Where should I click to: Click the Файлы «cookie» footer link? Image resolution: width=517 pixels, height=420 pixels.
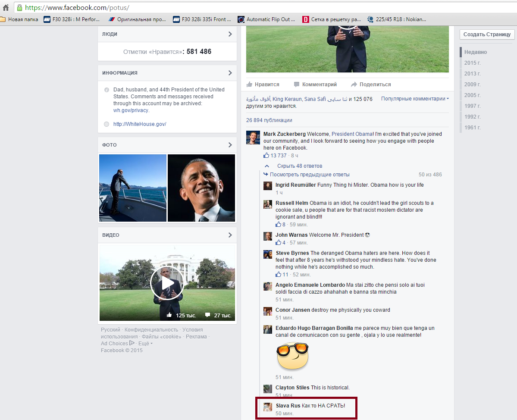pos(162,337)
